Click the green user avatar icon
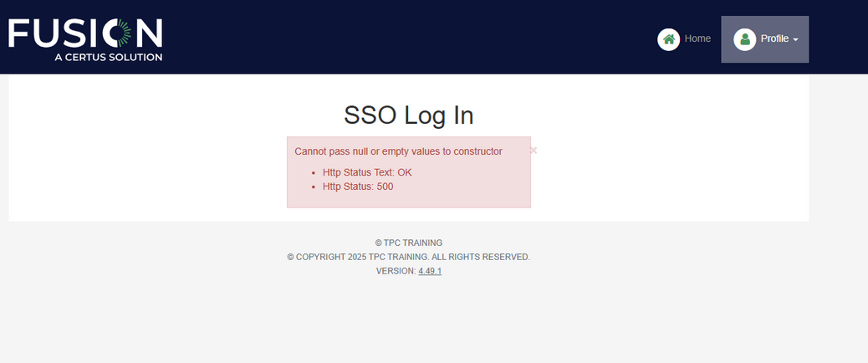This screenshot has width=868, height=363. coord(744,39)
